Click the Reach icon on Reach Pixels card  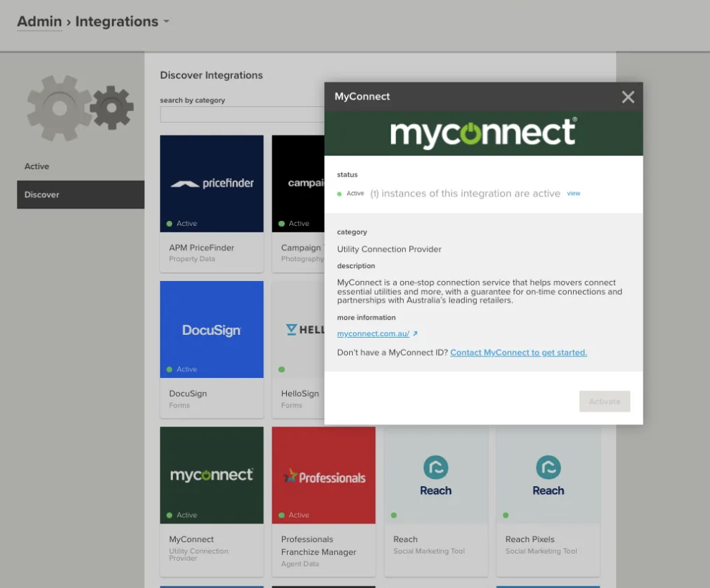549,467
